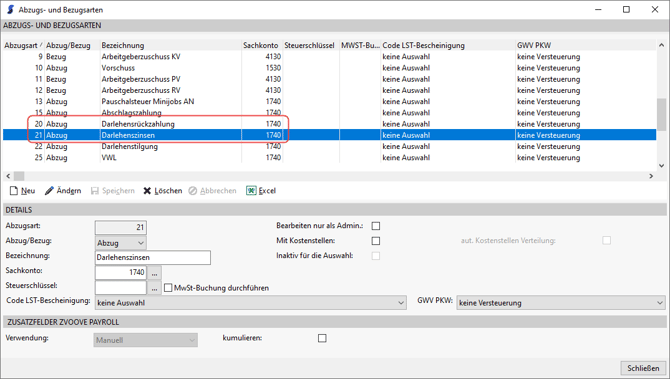Viewport: 670px width, 379px height.
Task: Sort by Code LST-Bescheinigung column header
Action: click(448, 45)
